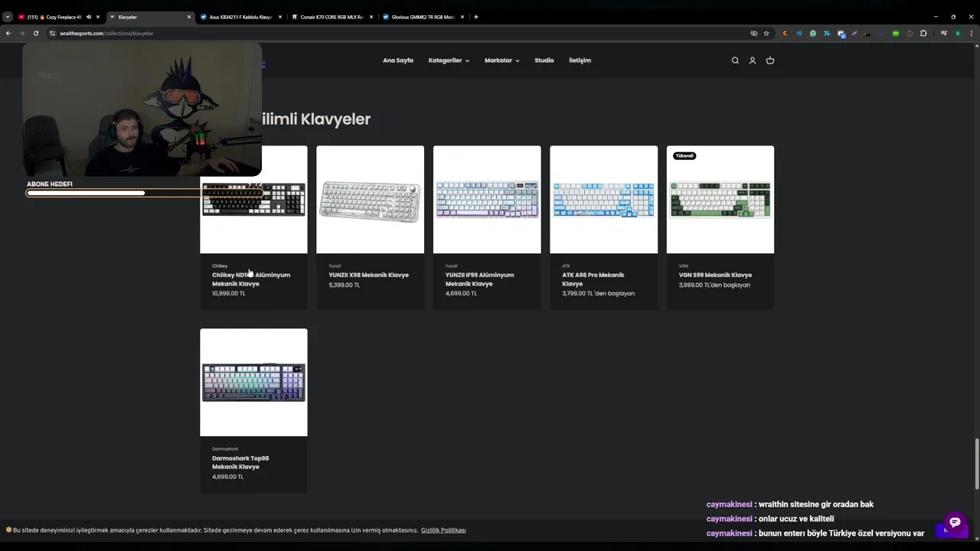
Task: Open the İletişim navigation link
Action: pos(580,60)
